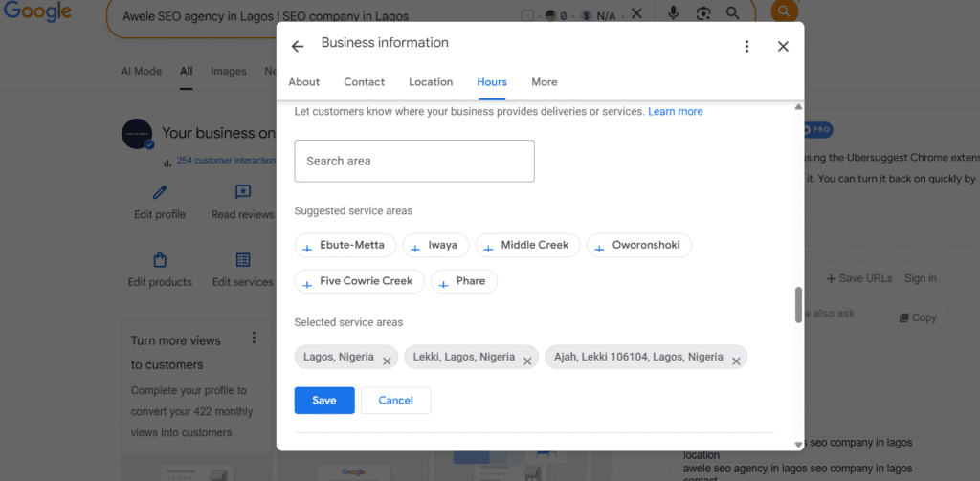The height and width of the screenshot is (481, 980).
Task: Click 'Selected service areas' heading text
Action: click(348, 322)
